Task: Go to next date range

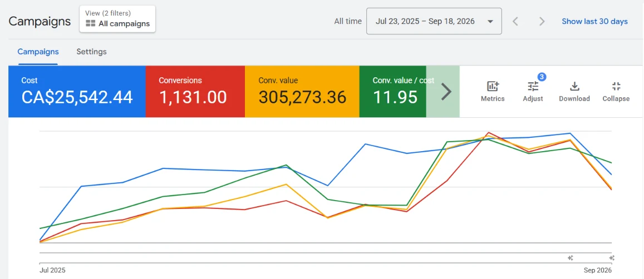Action: [x=542, y=21]
